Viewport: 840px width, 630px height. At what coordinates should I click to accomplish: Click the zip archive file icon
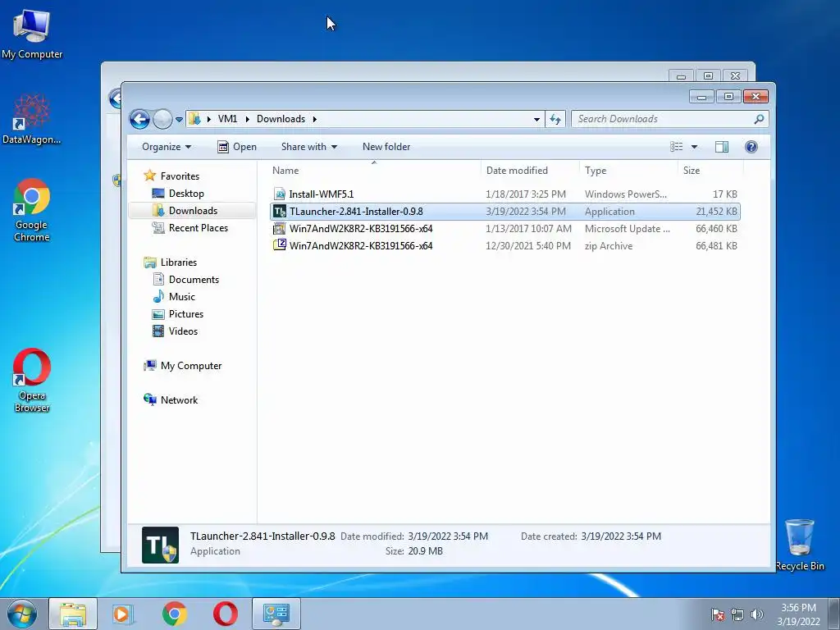tap(279, 245)
